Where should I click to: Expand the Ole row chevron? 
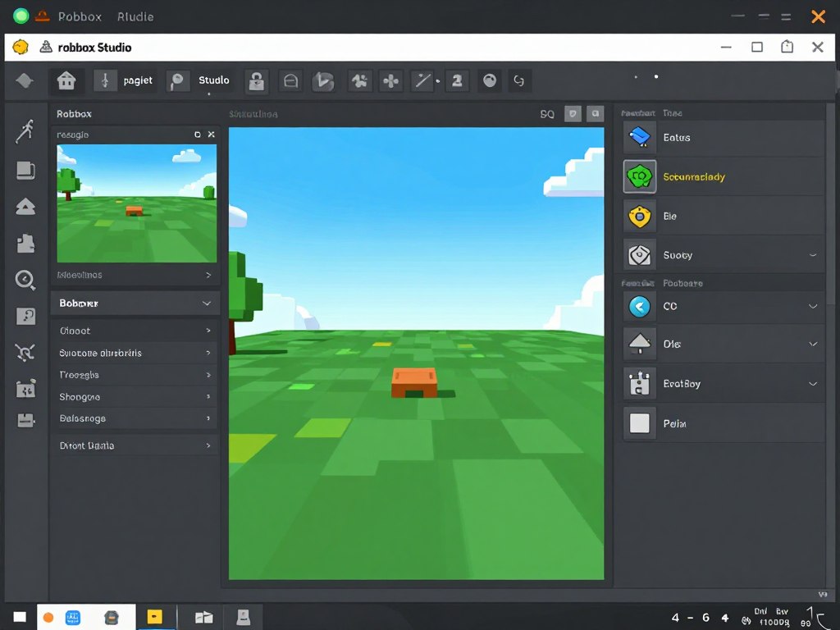(813, 344)
